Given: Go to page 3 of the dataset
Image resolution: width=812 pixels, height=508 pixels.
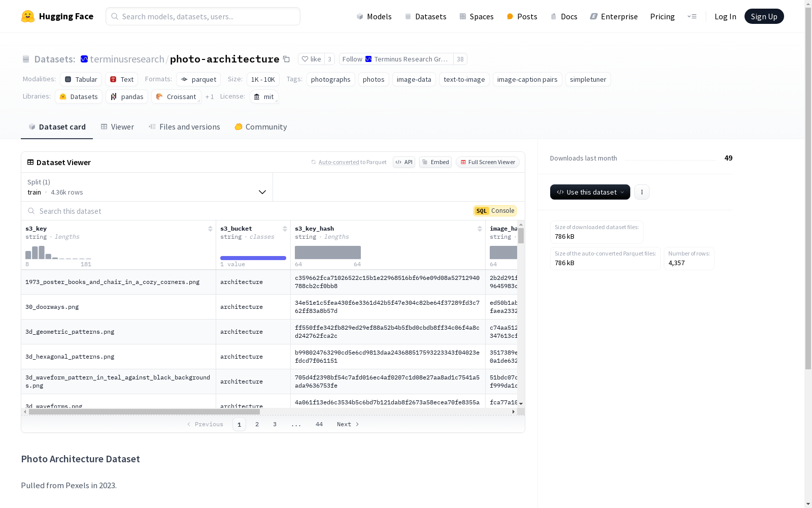Looking at the screenshot, I should tap(275, 424).
